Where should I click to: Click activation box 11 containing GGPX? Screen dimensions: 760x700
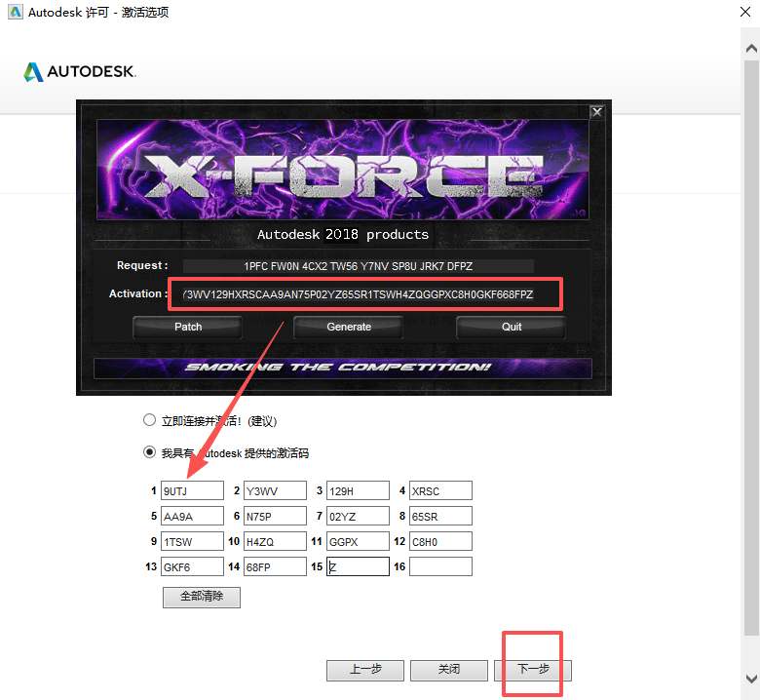(359, 541)
